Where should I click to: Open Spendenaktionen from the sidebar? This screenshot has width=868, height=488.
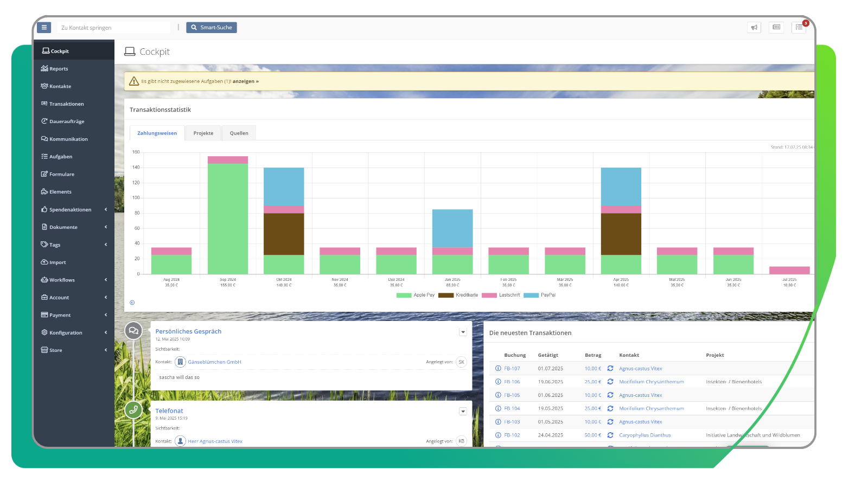71,209
